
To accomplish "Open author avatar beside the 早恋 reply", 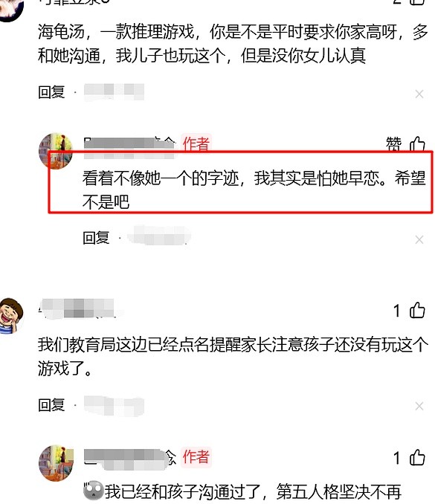I will pyautogui.click(x=56, y=150).
